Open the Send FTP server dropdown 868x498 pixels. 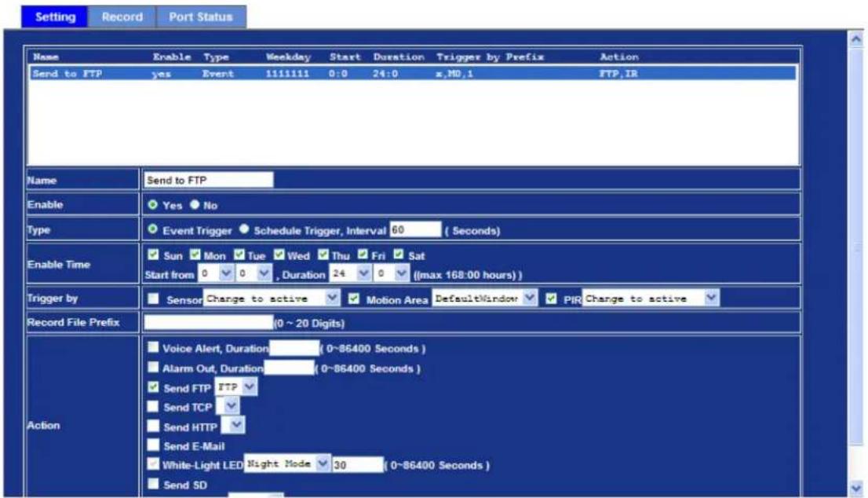click(x=235, y=387)
